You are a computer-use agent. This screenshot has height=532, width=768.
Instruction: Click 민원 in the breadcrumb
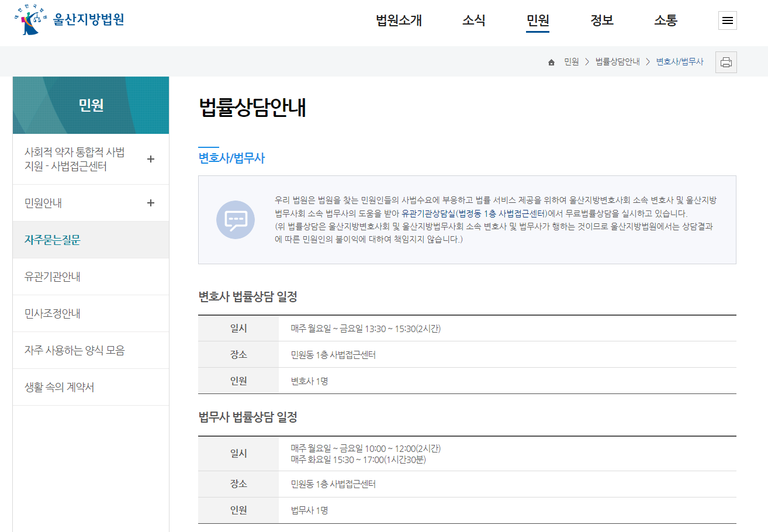pyautogui.click(x=571, y=62)
